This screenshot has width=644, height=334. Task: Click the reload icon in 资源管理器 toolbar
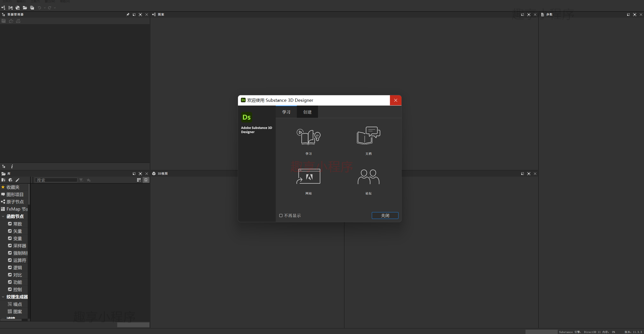[18, 21]
